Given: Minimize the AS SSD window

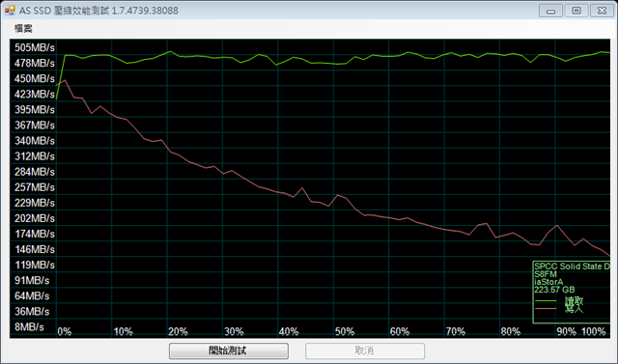Looking at the screenshot, I should click(550, 11).
